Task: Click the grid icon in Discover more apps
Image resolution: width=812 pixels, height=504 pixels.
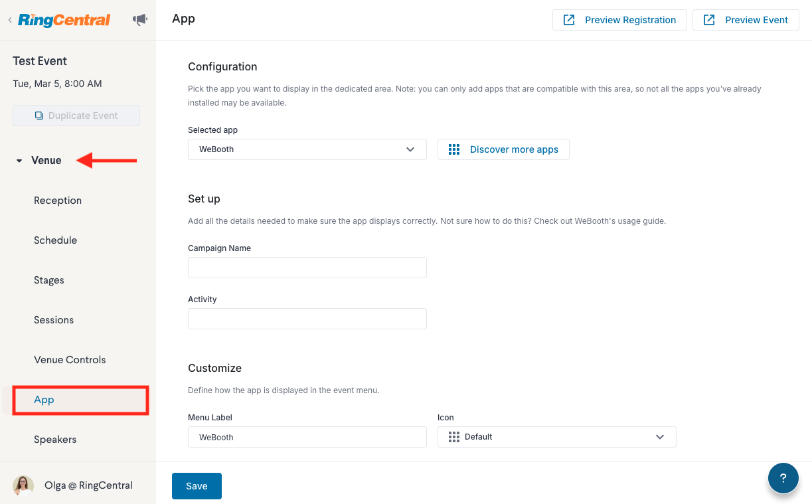Action: [x=454, y=149]
